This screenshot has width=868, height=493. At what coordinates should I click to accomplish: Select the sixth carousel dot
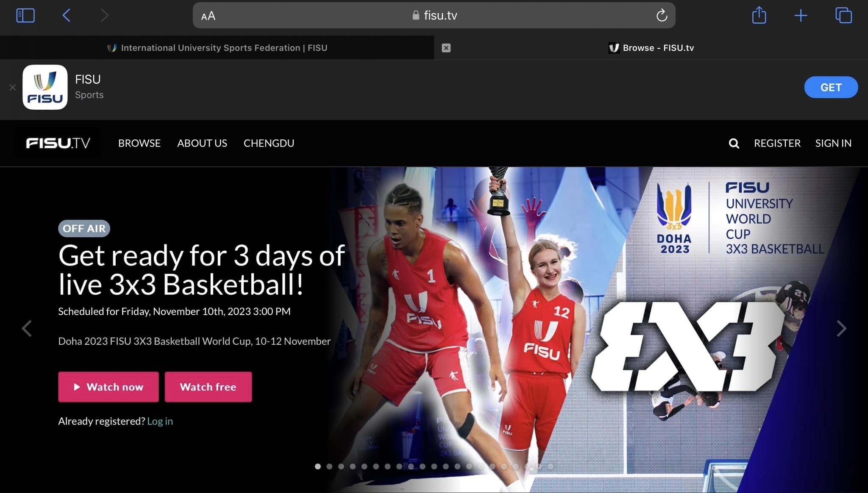point(376,466)
